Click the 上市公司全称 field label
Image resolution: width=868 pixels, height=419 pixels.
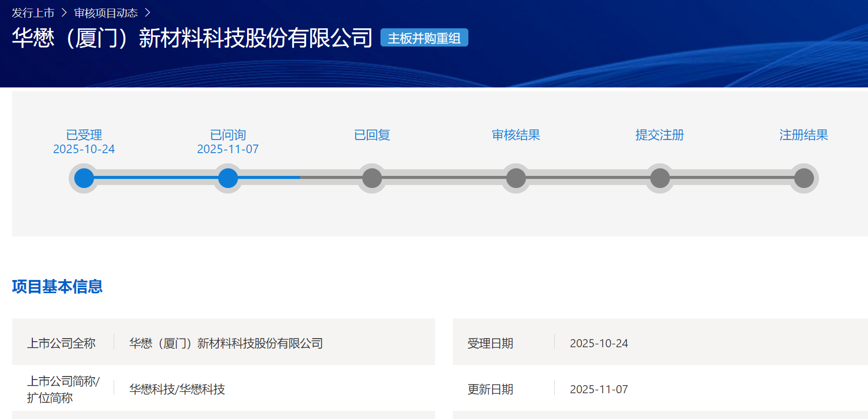tap(61, 343)
